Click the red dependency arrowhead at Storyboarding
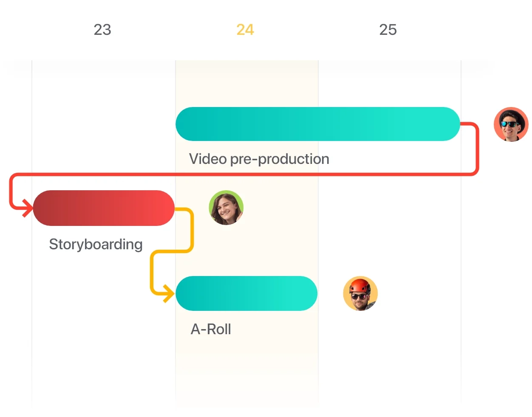Image resolution: width=532 pixels, height=417 pixels. (x=28, y=208)
